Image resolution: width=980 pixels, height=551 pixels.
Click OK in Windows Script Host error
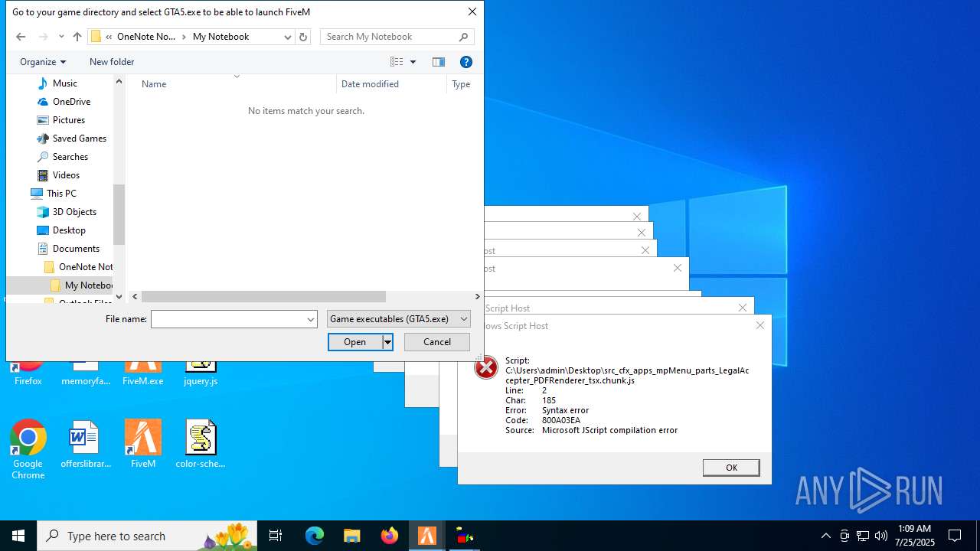tap(731, 468)
